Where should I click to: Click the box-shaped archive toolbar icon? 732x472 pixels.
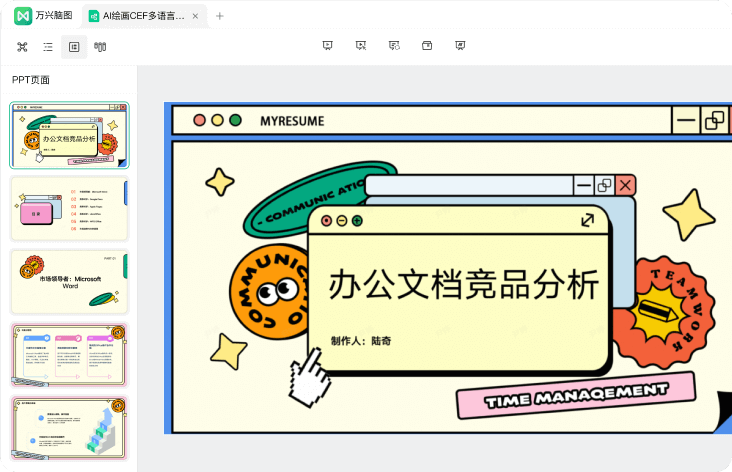427,45
